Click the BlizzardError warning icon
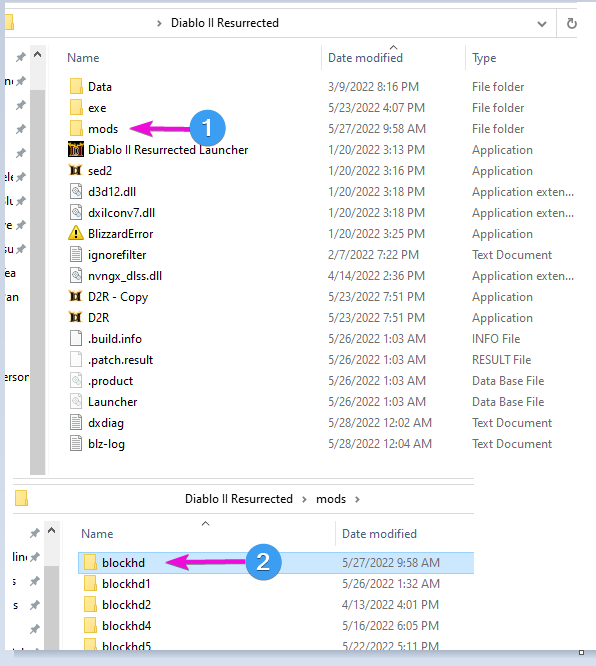The width and height of the screenshot is (596, 666). click(76, 233)
